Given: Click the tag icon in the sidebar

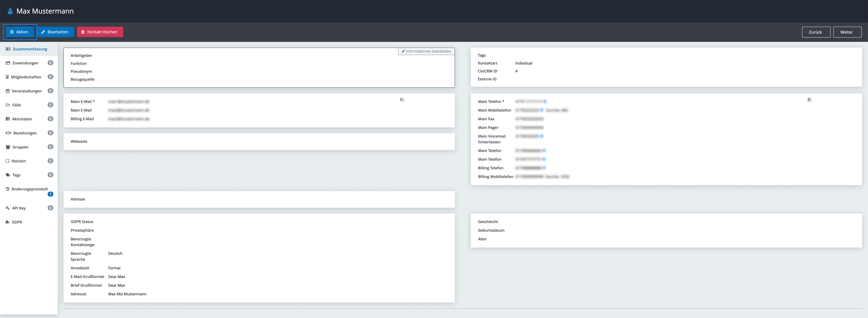Looking at the screenshot, I should click(x=8, y=175).
